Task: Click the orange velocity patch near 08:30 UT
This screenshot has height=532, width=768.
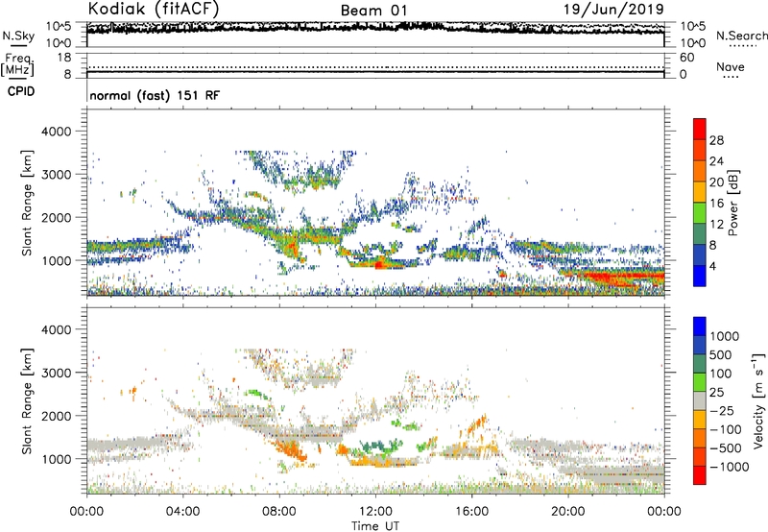Action: coord(289,448)
